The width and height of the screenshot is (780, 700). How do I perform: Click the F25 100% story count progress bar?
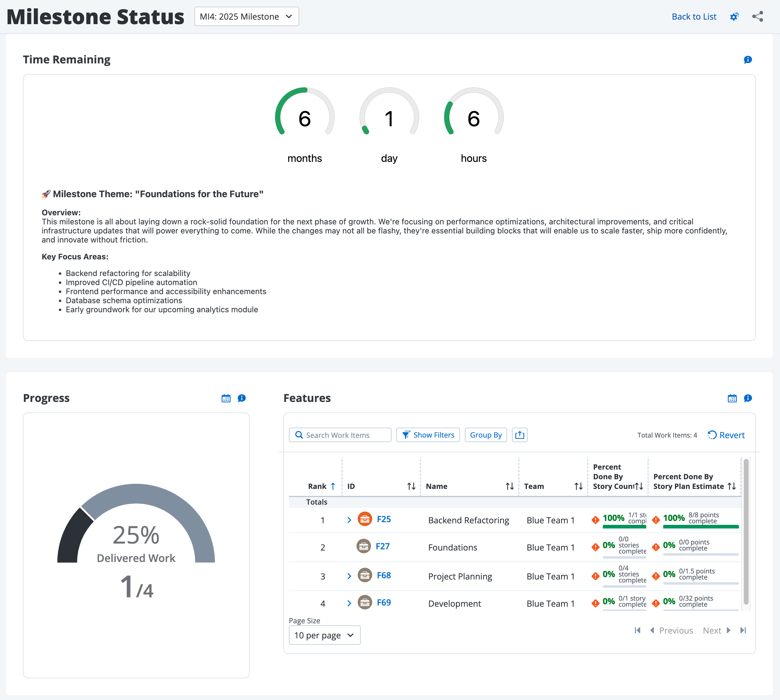tap(624, 527)
